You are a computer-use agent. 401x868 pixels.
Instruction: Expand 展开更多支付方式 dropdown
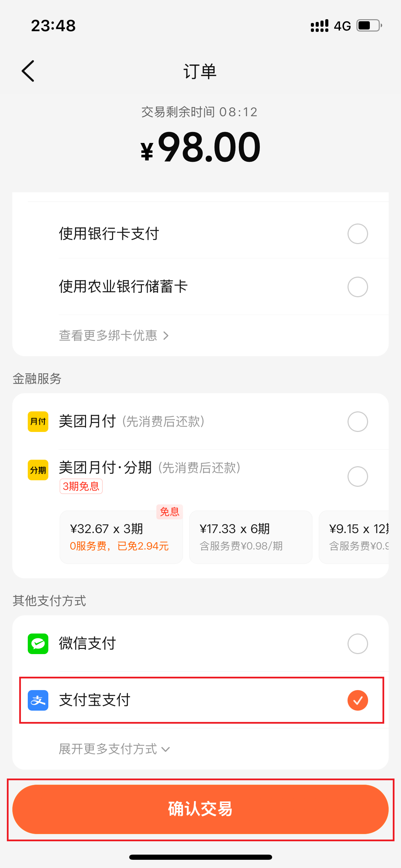pos(114,749)
